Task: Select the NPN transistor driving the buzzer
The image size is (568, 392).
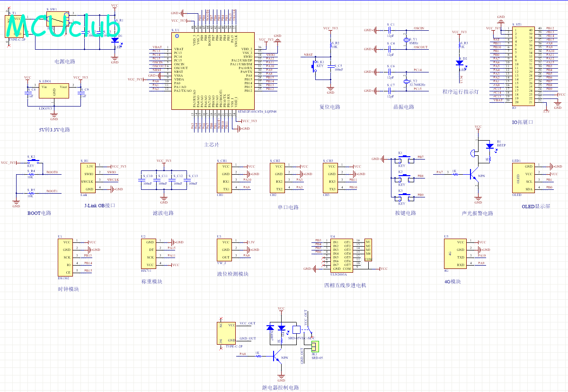Action: point(475,175)
